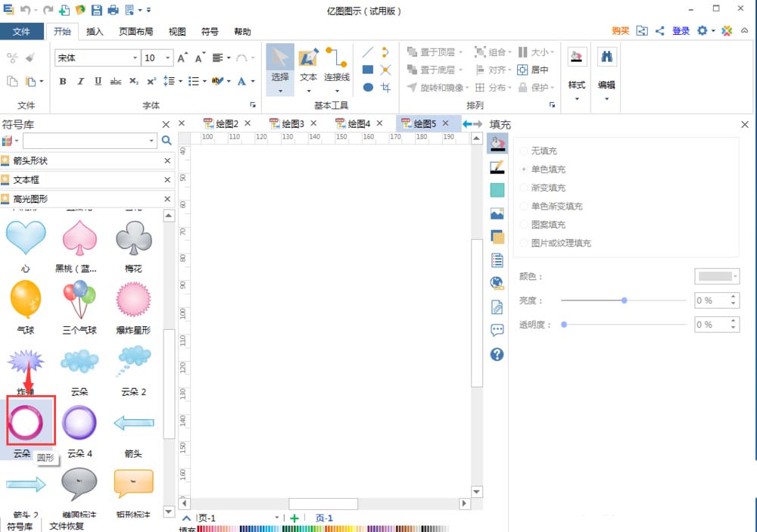757x532 pixels.
Task: Pick the rectangle drawing tool
Action: coord(367,70)
